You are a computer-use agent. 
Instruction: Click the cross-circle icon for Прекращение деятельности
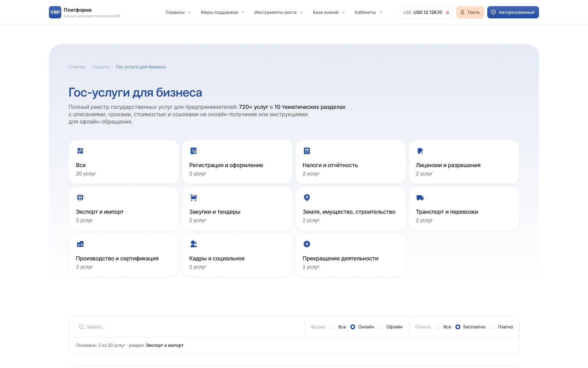coord(307,244)
